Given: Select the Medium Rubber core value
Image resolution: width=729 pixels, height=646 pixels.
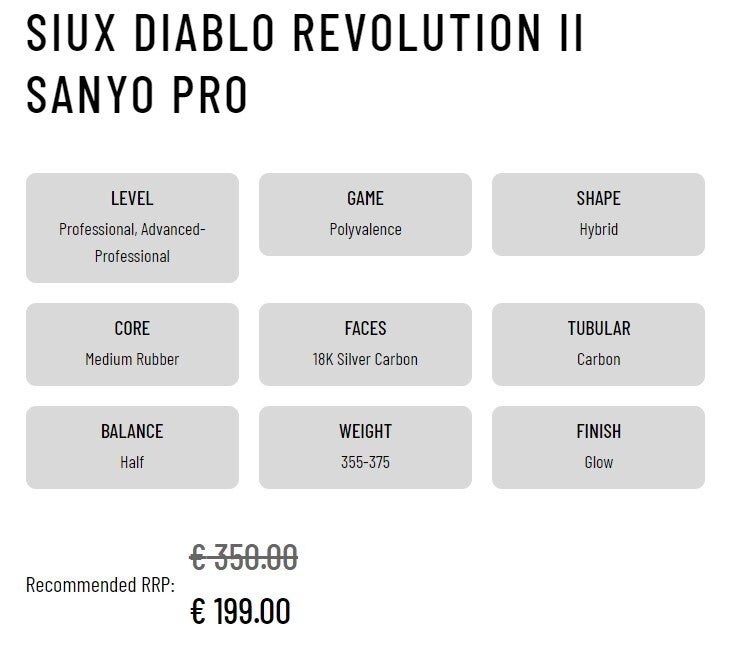Looking at the screenshot, I should pyautogui.click(x=132, y=359).
